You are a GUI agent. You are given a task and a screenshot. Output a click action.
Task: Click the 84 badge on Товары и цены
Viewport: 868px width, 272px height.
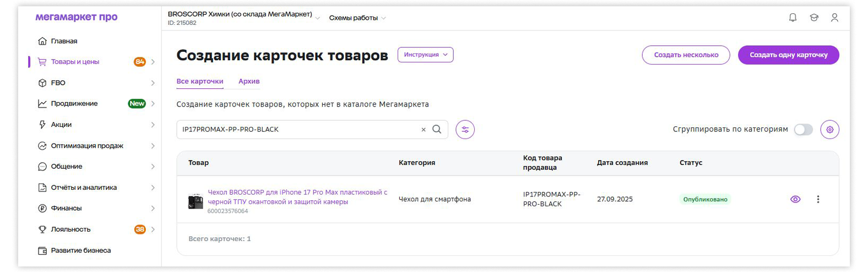(140, 62)
